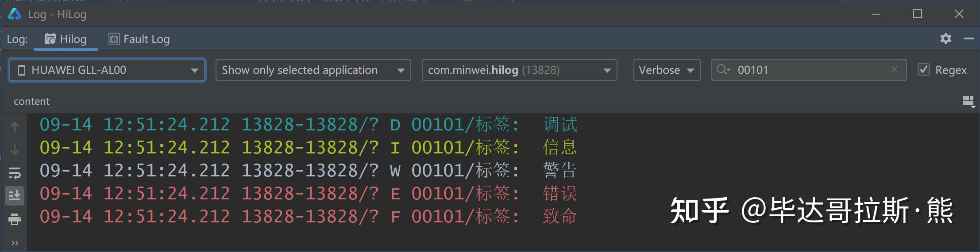This screenshot has width=980, height=252.
Task: Open the Show only selected application dropdown
Action: tap(313, 70)
